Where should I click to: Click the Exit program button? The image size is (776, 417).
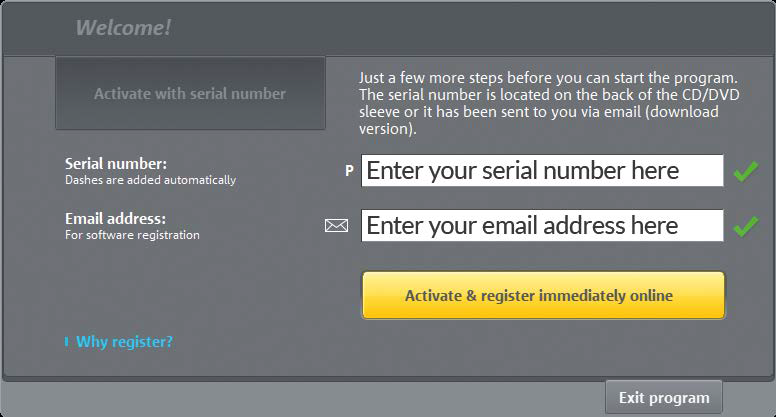pyautogui.click(x=663, y=397)
